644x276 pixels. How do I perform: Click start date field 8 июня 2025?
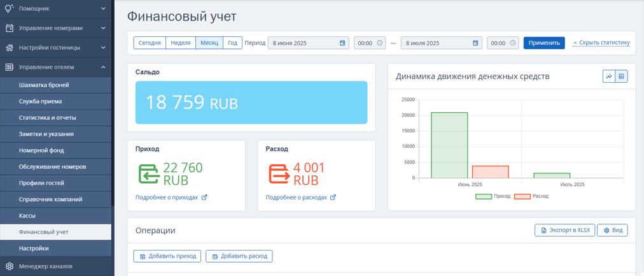[x=309, y=43]
